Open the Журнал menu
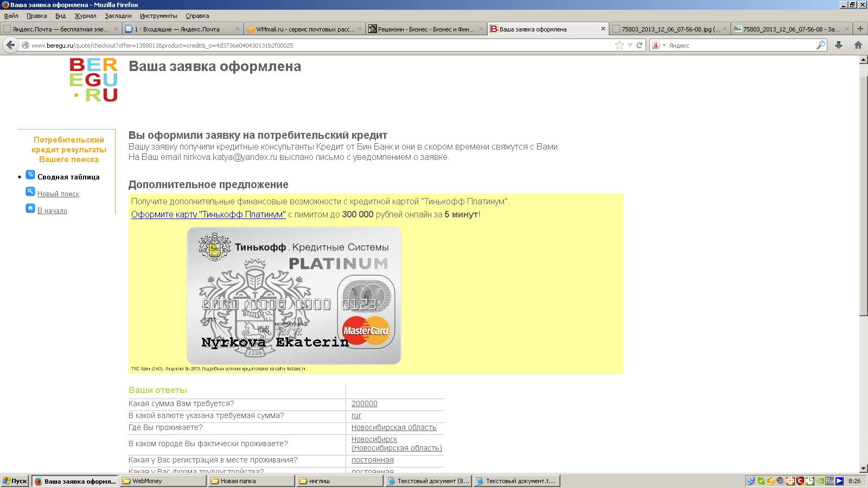The width and height of the screenshot is (868, 488). (x=85, y=16)
